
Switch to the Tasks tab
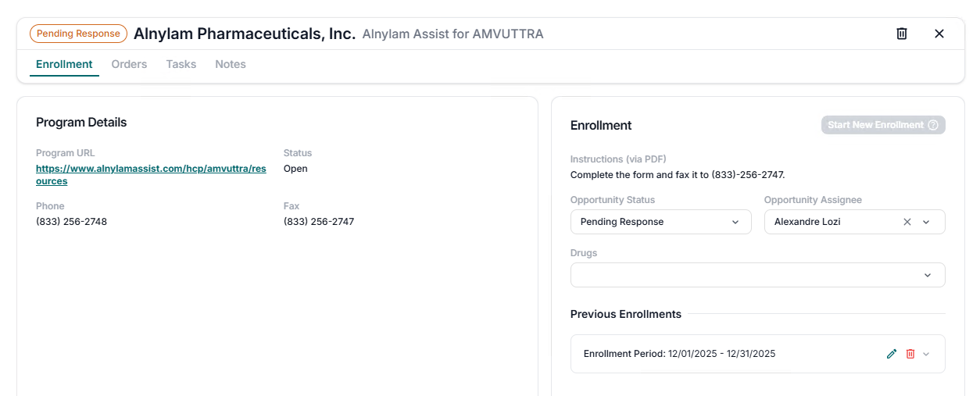(x=181, y=64)
